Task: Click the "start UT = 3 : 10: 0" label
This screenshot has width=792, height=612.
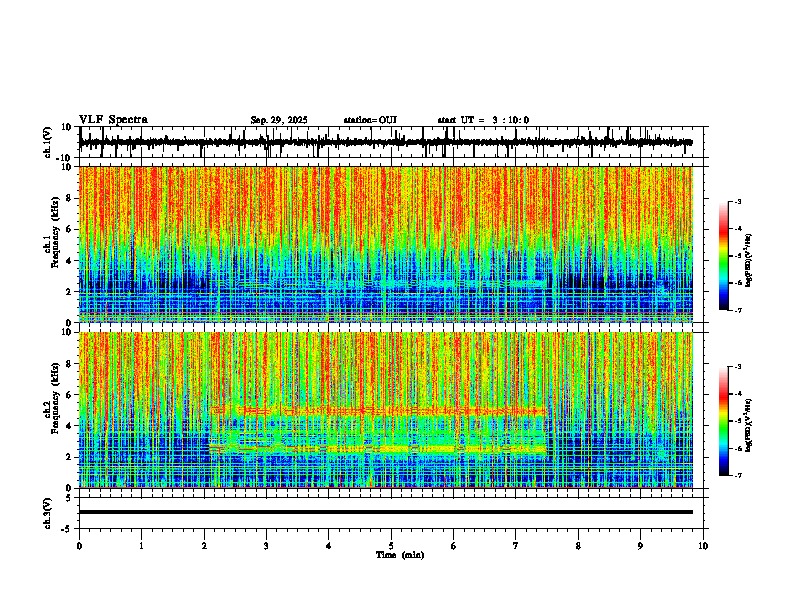Action: pyautogui.click(x=483, y=120)
